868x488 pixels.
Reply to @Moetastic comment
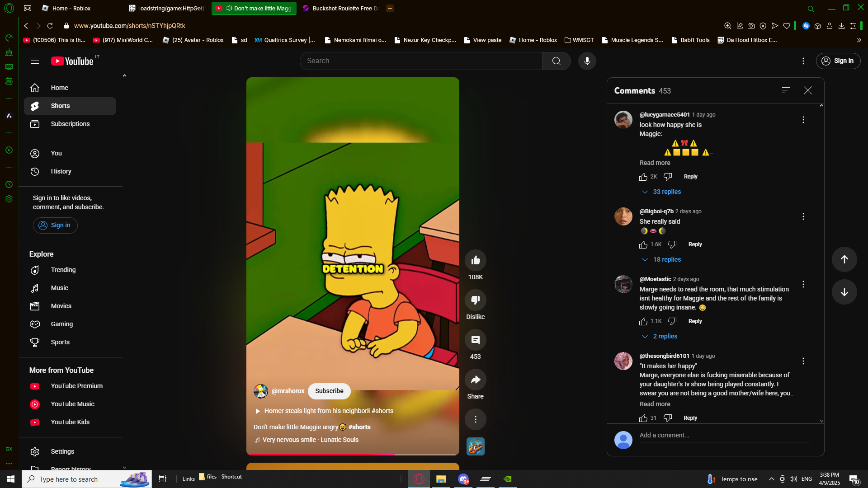coord(695,321)
